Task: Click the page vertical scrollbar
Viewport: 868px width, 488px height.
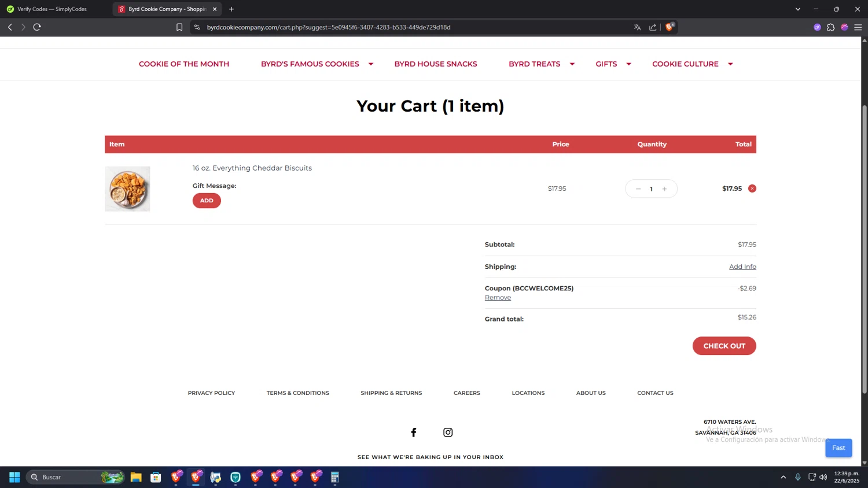Action: click(x=865, y=250)
